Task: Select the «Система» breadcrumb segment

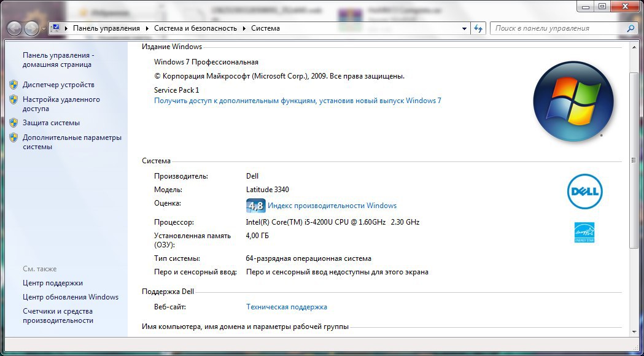Action: tap(265, 28)
